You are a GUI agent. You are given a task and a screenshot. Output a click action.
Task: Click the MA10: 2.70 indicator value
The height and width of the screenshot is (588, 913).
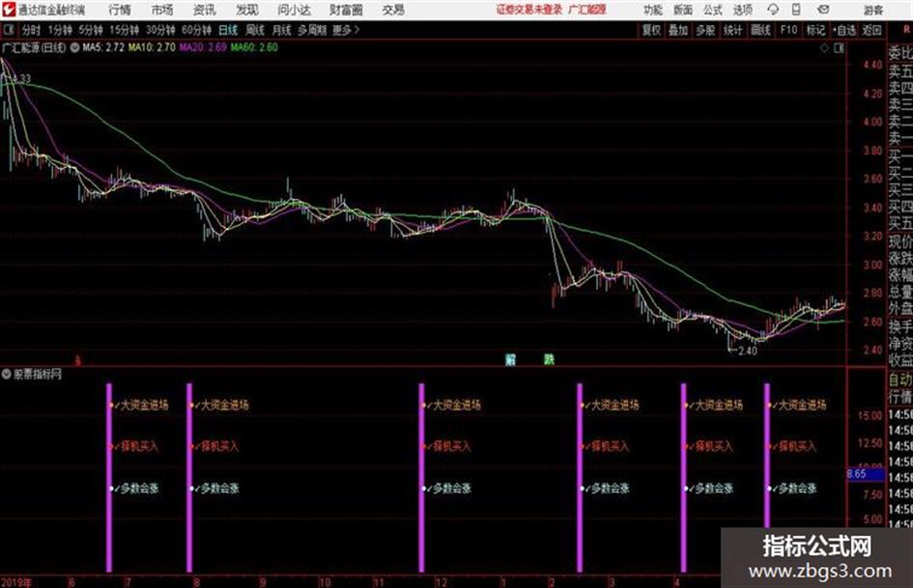(152, 47)
